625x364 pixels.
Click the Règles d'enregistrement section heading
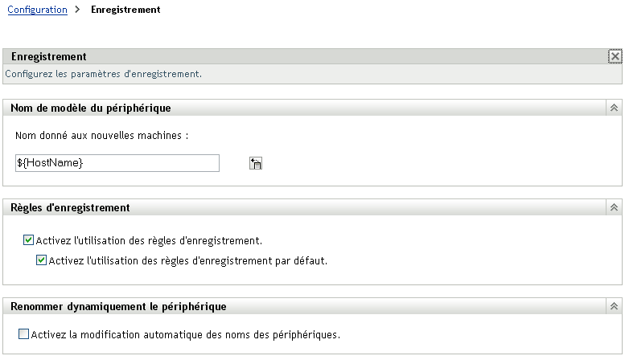click(x=70, y=207)
